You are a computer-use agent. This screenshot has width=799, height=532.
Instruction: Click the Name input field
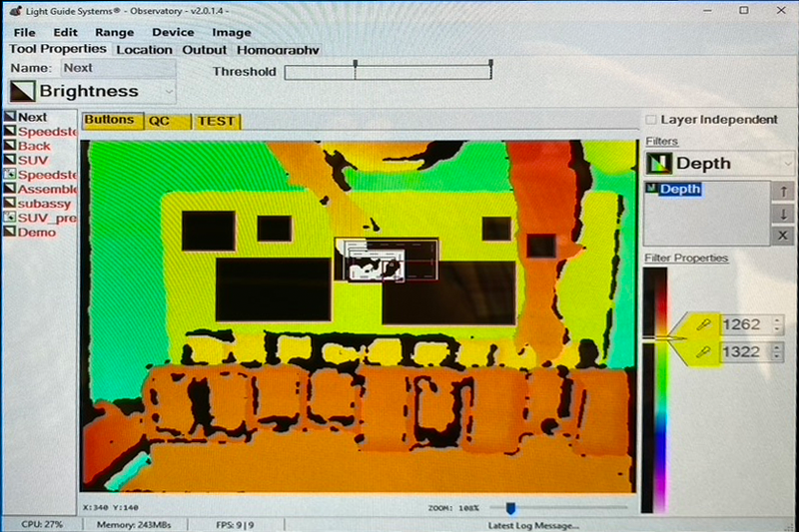[x=117, y=68]
